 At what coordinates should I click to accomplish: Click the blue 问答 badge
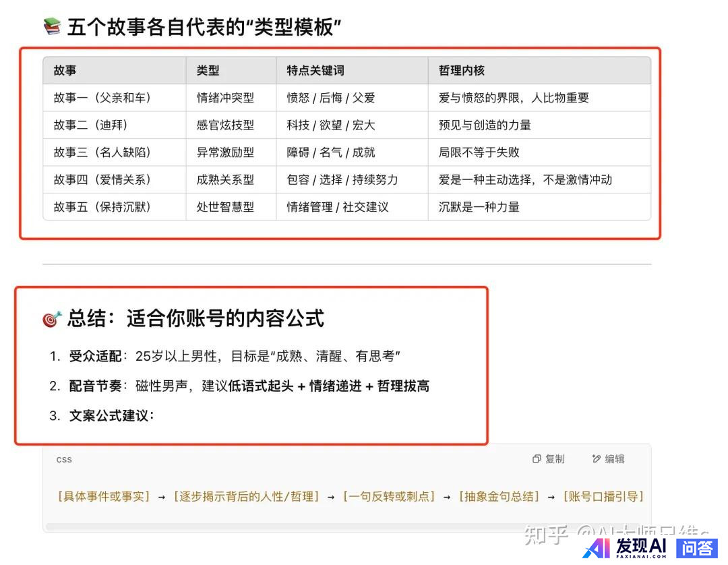pyautogui.click(x=697, y=548)
